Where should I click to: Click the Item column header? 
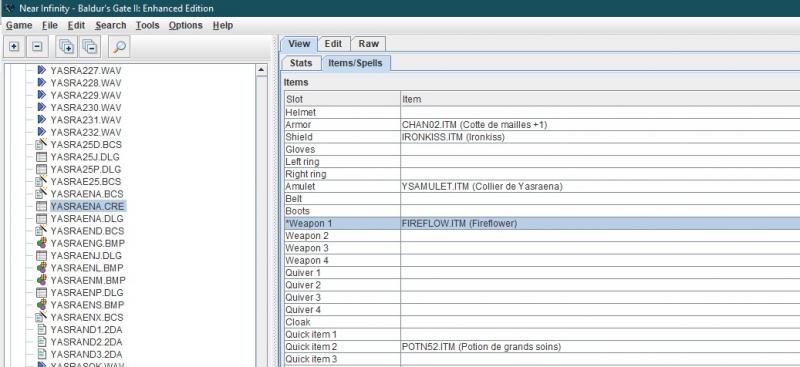coord(601,99)
